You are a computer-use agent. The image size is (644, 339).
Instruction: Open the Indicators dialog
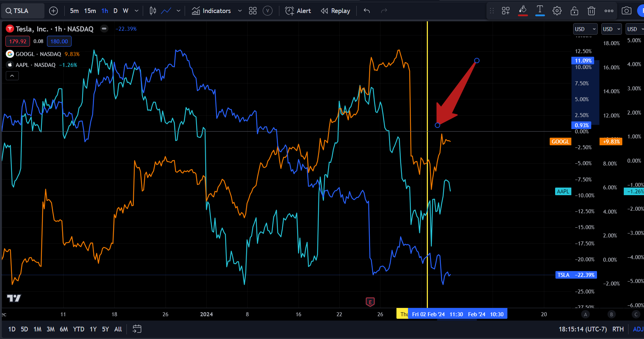click(x=211, y=11)
